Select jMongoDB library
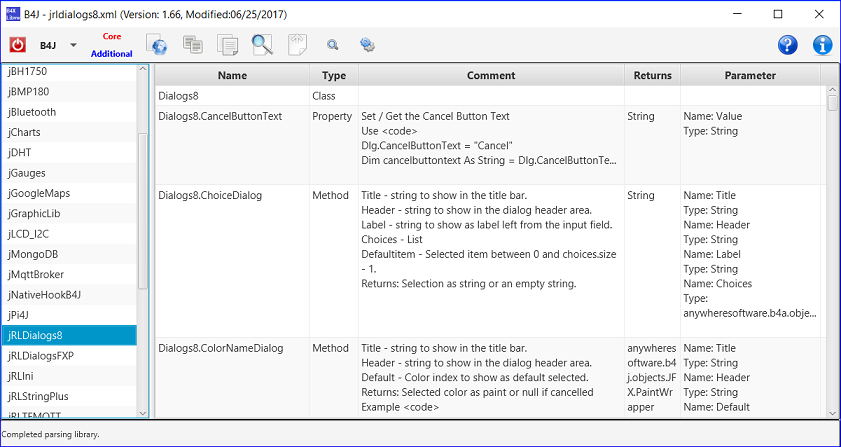 tap(69, 254)
